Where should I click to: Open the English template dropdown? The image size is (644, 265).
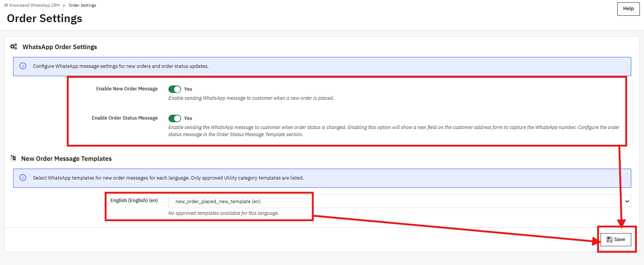pyautogui.click(x=399, y=201)
